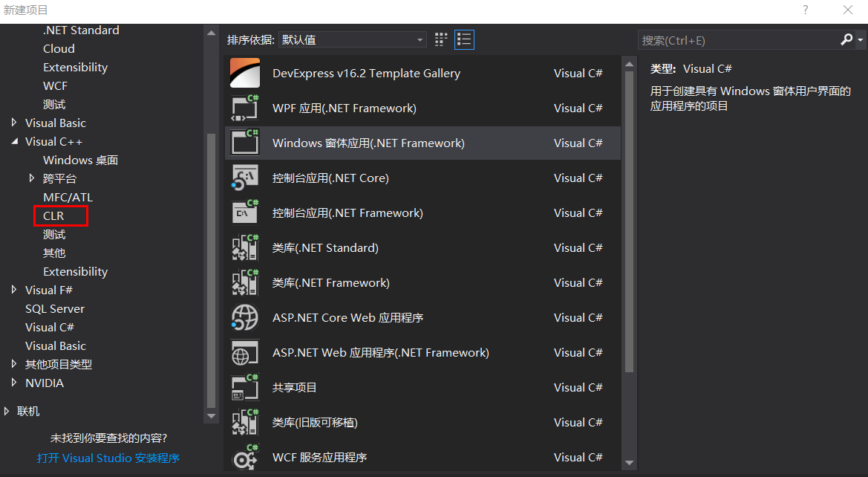Click the tree scrollbar down arrow
The width and height of the screenshot is (868, 477).
coord(211,416)
